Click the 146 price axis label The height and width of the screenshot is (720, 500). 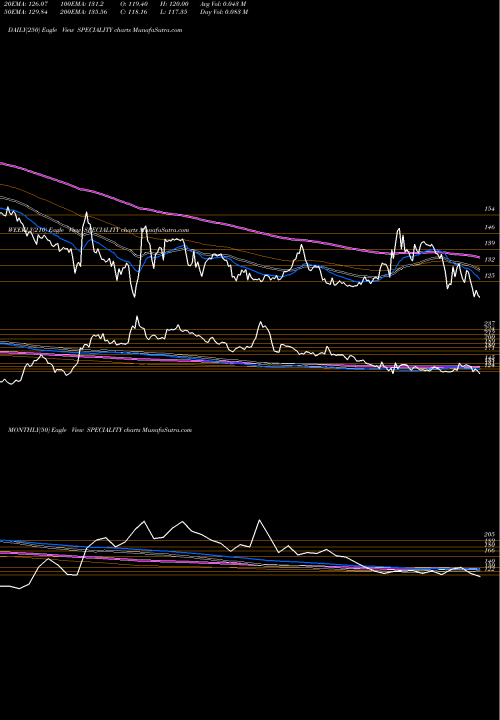tap(489, 227)
